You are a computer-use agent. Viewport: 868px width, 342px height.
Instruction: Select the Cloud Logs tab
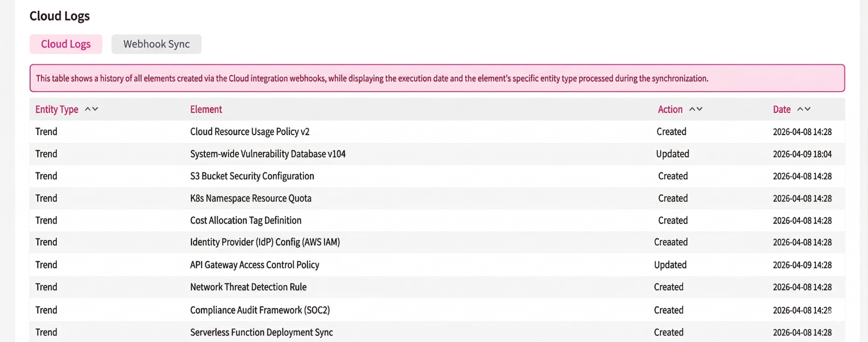(66, 44)
